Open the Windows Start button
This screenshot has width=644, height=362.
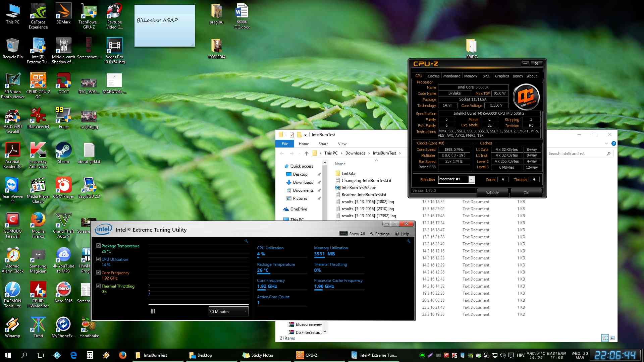click(8, 355)
